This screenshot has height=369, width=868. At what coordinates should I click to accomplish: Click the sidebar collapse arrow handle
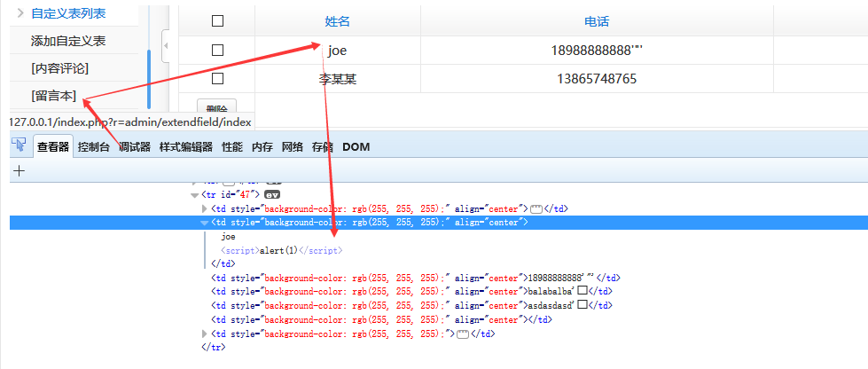tap(166, 46)
